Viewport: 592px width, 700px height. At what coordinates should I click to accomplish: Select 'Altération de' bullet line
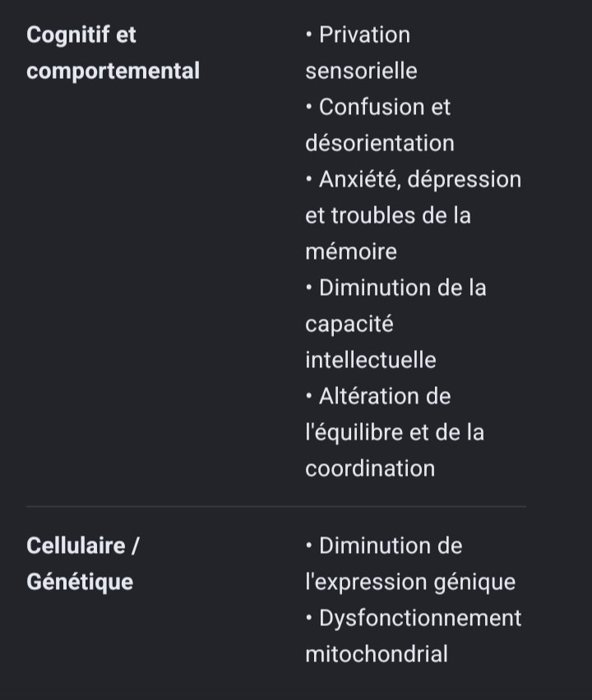point(378,397)
